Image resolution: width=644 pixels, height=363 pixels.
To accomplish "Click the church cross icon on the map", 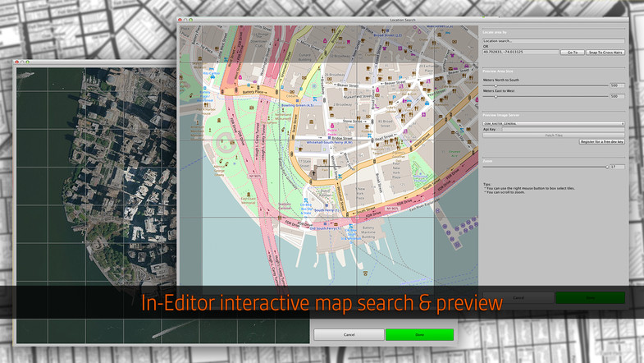I will click(314, 172).
